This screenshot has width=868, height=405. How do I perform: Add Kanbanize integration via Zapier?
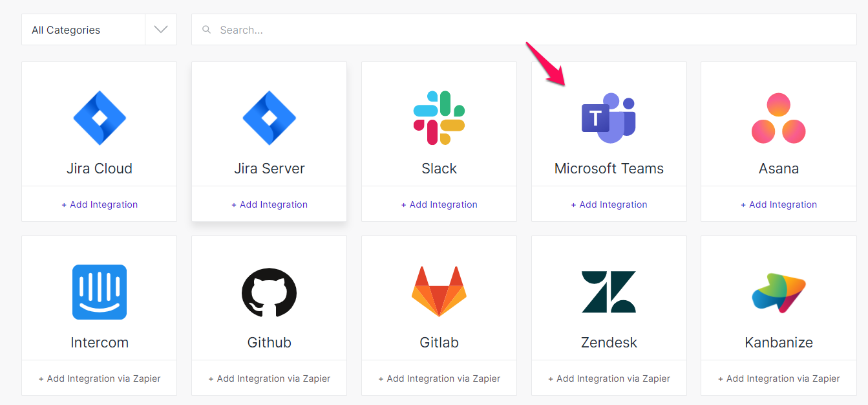779,378
